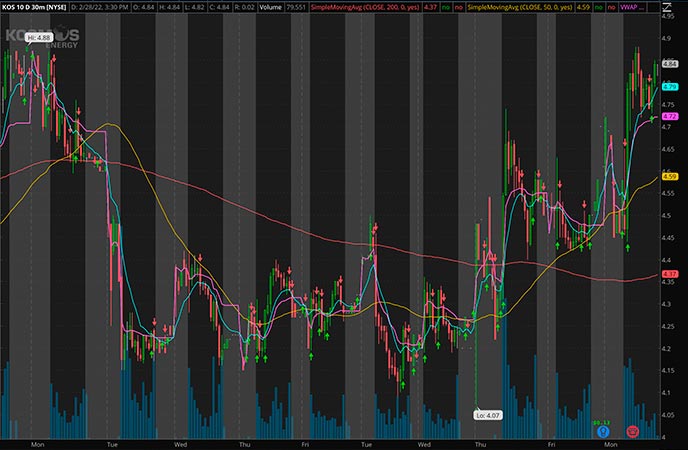Click the high price readout H: 4.84
The height and width of the screenshot is (450, 688).
pos(168,7)
